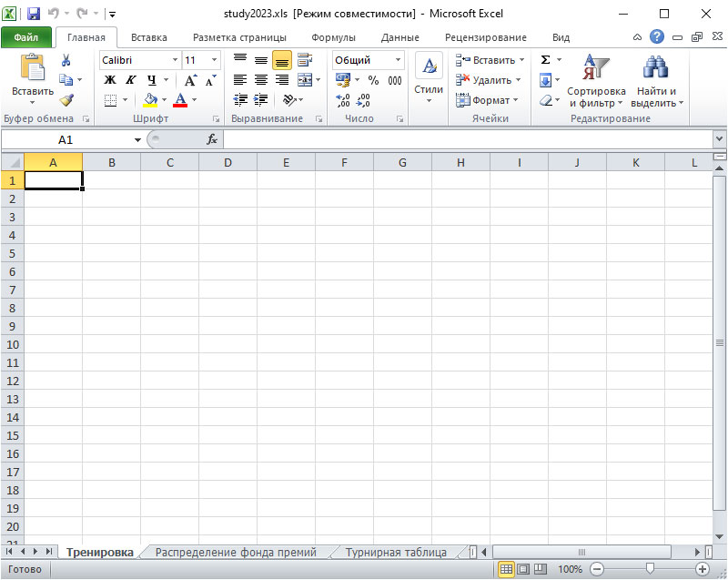The height and width of the screenshot is (580, 728).
Task: Click the Format Painter brush icon
Action: [x=66, y=100]
